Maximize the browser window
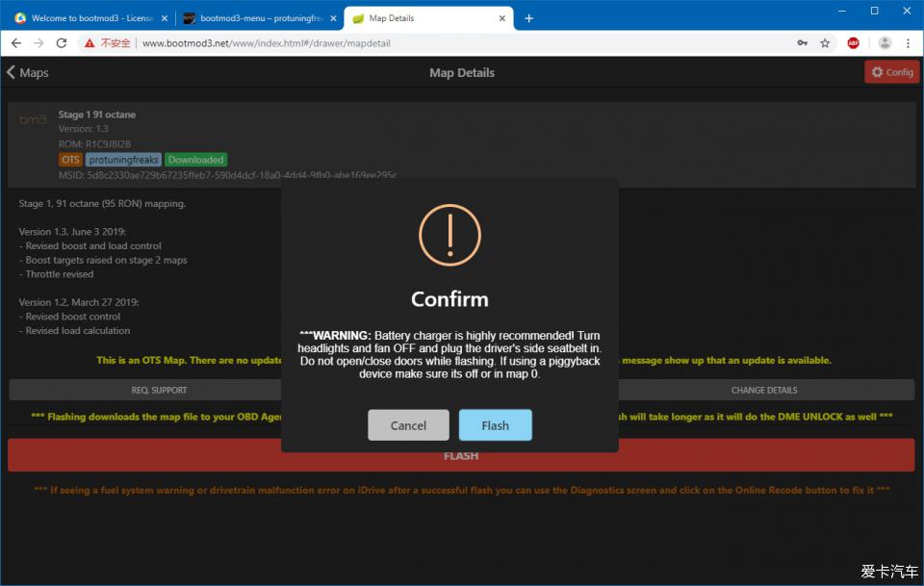This screenshot has width=924, height=586. [x=875, y=11]
